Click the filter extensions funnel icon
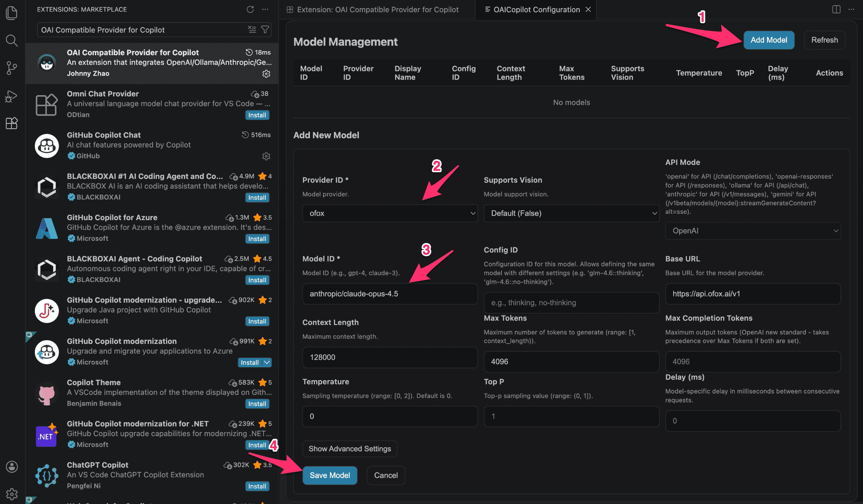 [x=265, y=30]
